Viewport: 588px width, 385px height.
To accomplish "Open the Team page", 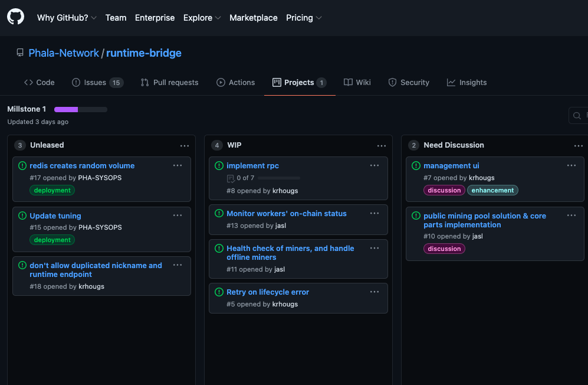I will (116, 18).
